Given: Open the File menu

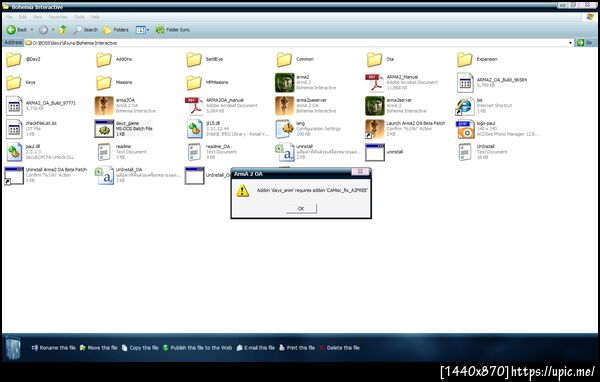Looking at the screenshot, I should tap(9, 17).
